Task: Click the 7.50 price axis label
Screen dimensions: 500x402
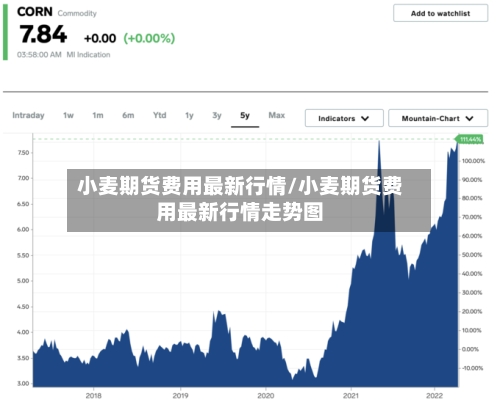Action: [x=23, y=153]
